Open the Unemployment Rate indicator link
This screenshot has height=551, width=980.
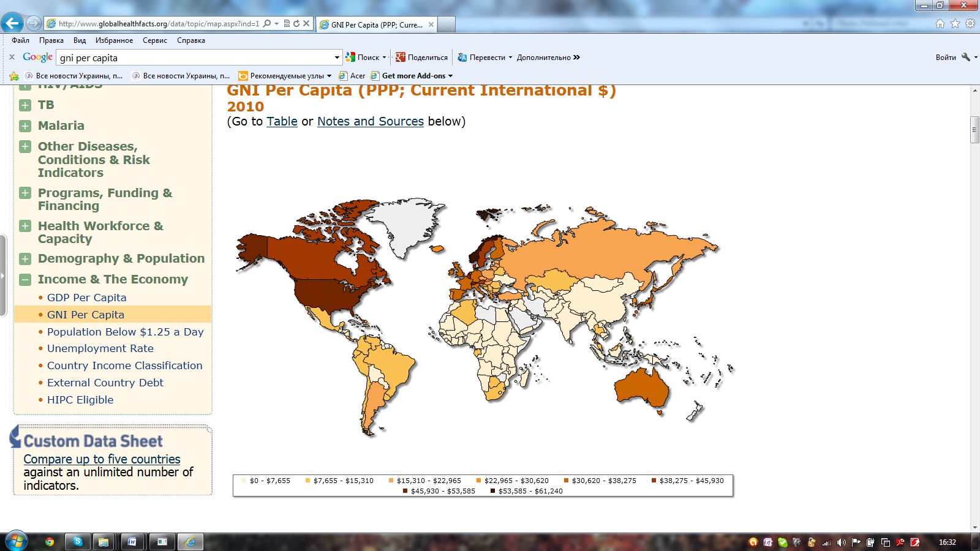pyautogui.click(x=100, y=348)
